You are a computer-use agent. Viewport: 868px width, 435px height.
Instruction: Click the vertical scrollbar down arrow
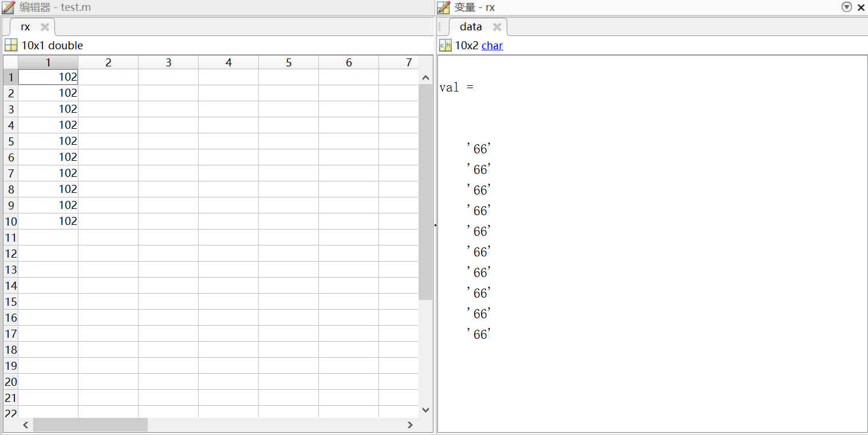pyautogui.click(x=425, y=409)
